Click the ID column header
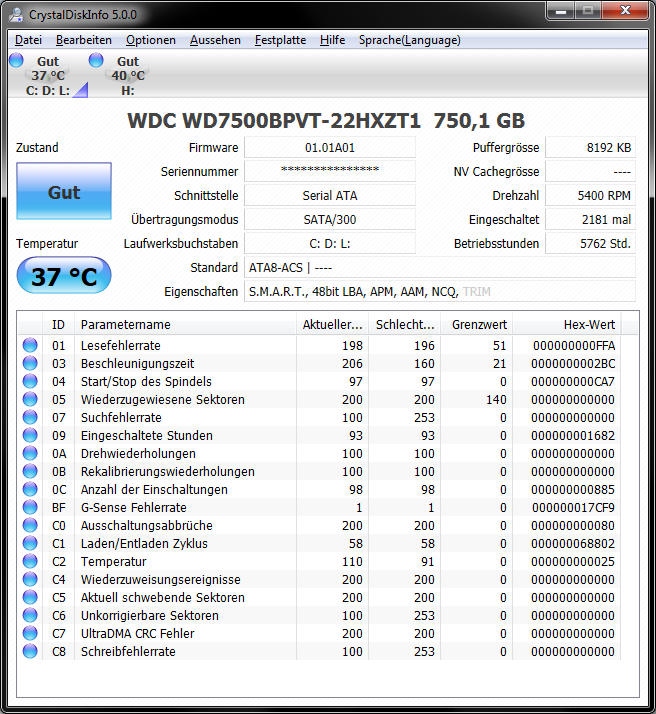Screen dimensions: 656x714 [x=58, y=324]
